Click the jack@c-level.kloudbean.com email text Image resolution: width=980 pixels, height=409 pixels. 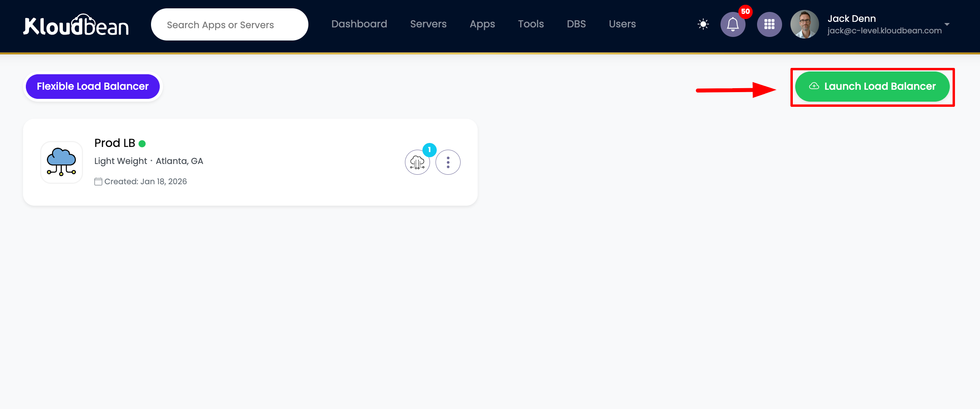[x=885, y=31]
